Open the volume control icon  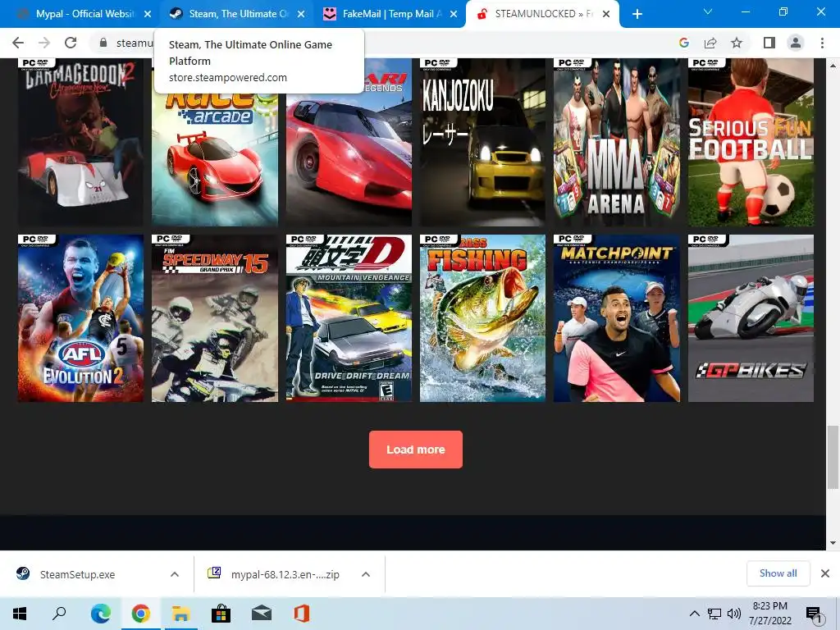(x=734, y=614)
